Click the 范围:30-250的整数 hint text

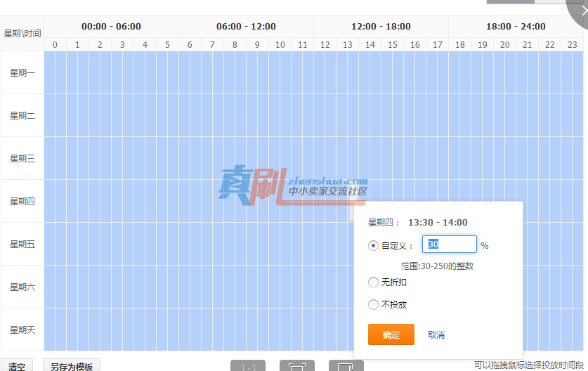click(x=437, y=266)
